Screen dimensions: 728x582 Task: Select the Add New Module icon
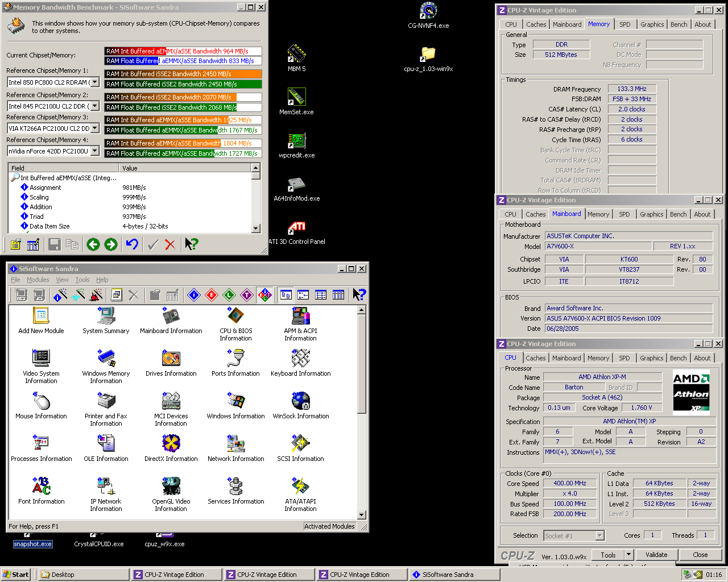point(41,321)
